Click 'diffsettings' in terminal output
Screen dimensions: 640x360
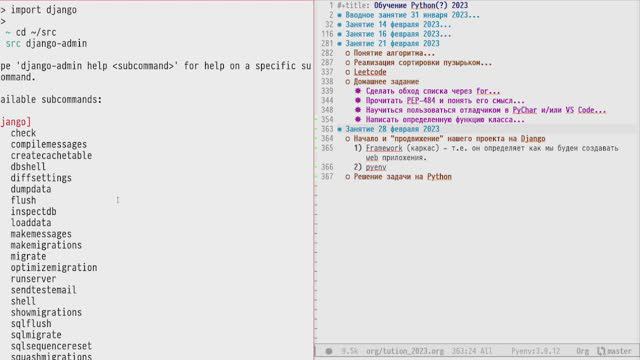point(41,178)
